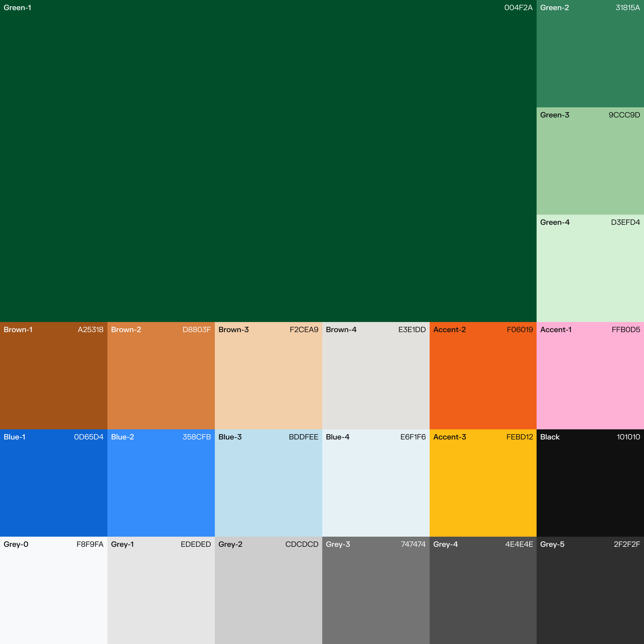
Task: Click the Brown-4 label text
Action: point(341,330)
